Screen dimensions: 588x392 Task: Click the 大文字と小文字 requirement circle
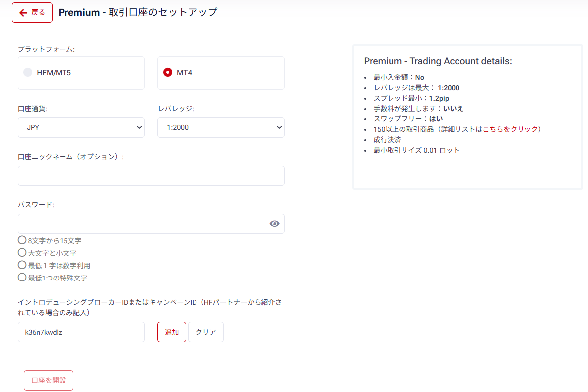click(22, 252)
